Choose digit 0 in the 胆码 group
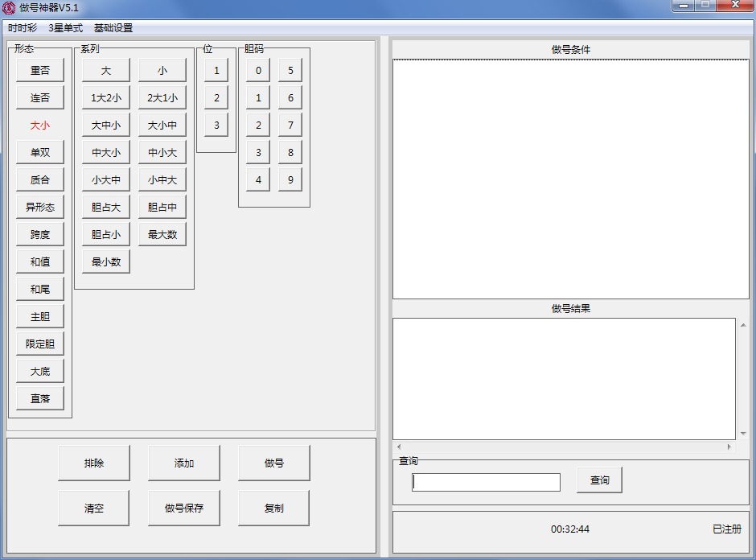Viewport: 756px width, 560px height. [258, 71]
